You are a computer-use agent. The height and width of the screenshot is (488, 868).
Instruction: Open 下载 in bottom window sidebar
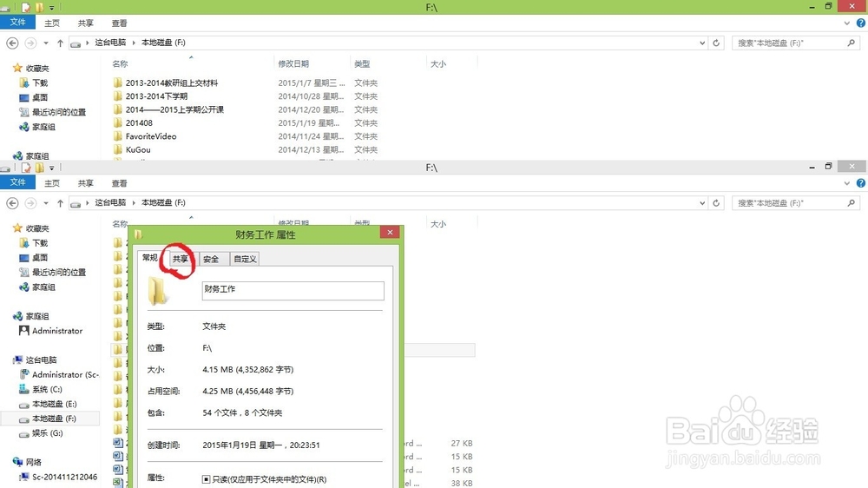(40, 242)
